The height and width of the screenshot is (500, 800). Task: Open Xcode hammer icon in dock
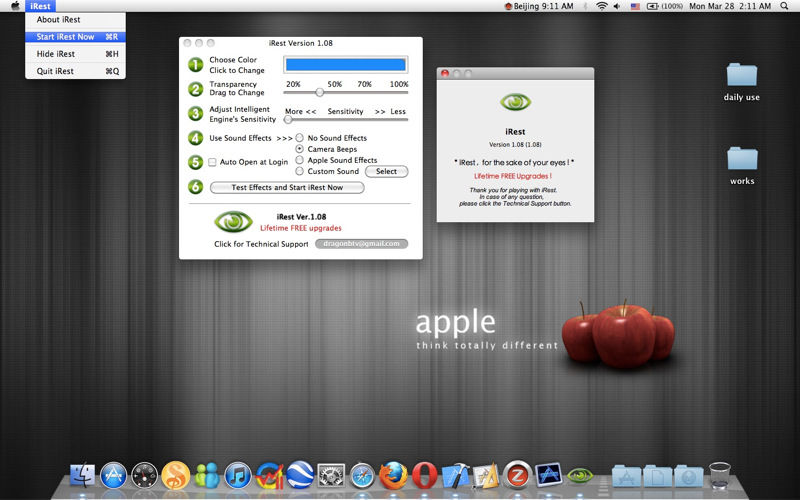[455, 476]
